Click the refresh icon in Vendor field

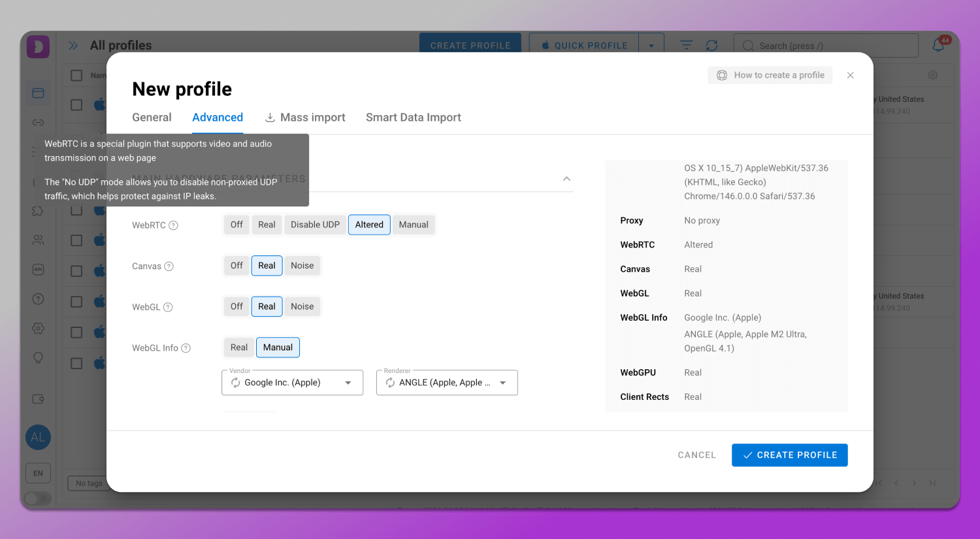(x=235, y=383)
